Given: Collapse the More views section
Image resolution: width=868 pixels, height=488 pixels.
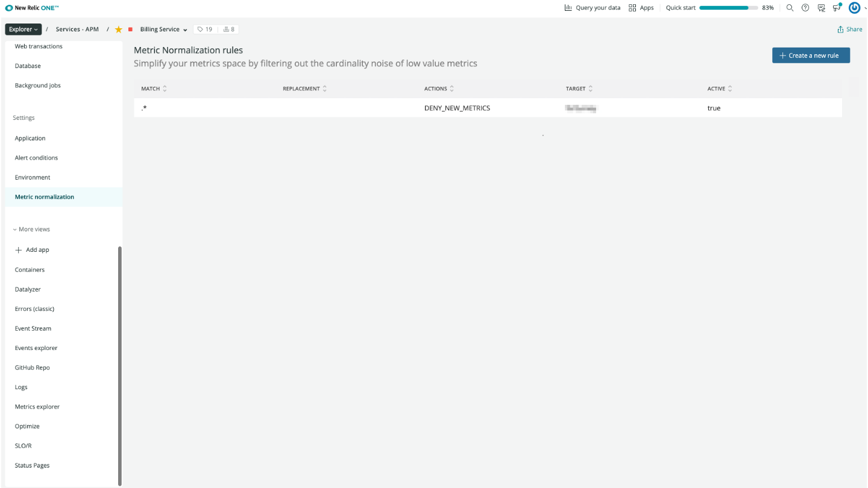Looking at the screenshot, I should coord(31,230).
